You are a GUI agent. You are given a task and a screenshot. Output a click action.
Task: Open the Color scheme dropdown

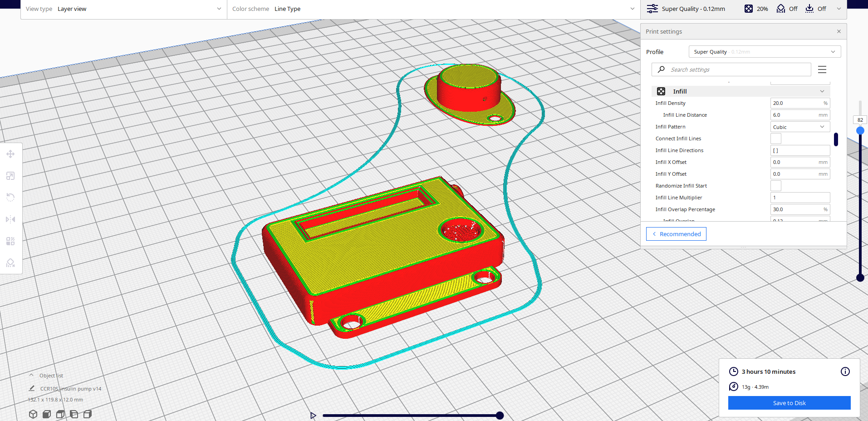(433, 9)
